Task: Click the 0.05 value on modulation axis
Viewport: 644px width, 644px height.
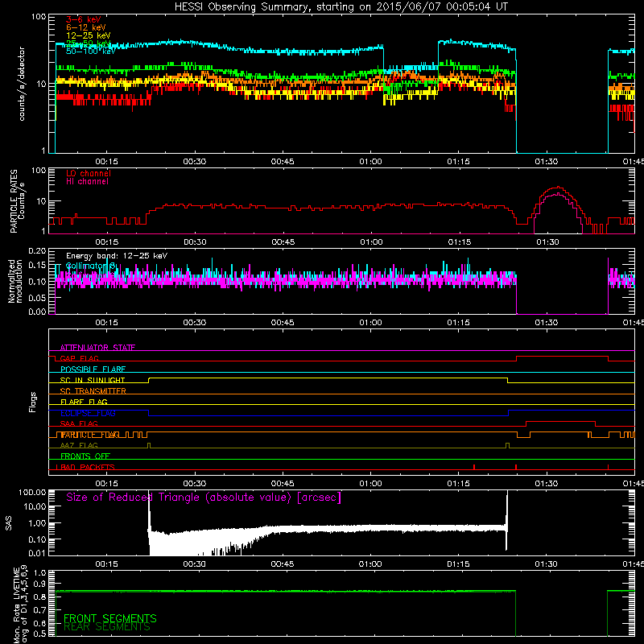Action: 37,297
